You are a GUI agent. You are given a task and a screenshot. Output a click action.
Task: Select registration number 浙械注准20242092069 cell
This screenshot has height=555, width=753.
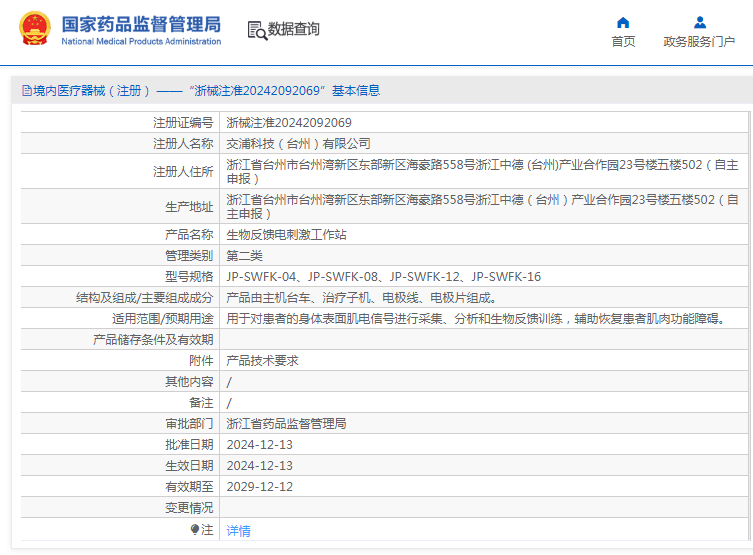pyautogui.click(x=289, y=123)
